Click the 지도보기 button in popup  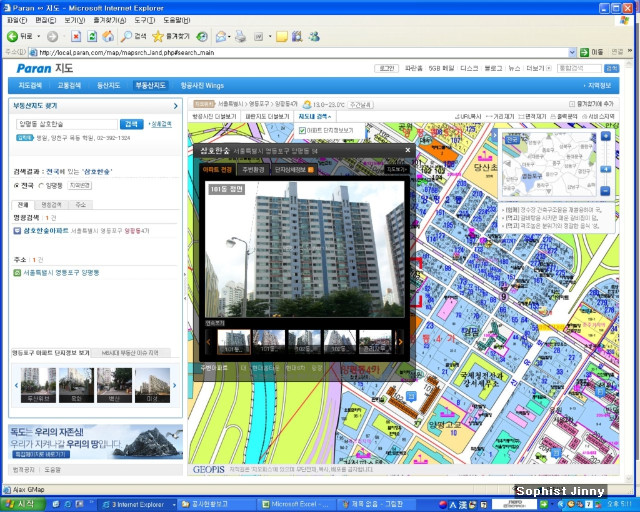(x=397, y=169)
